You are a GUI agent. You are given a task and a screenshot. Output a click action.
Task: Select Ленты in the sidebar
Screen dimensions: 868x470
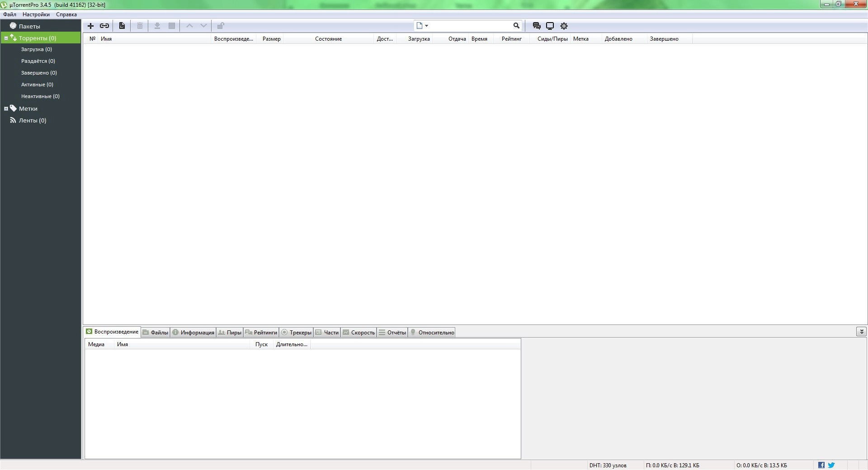point(32,120)
